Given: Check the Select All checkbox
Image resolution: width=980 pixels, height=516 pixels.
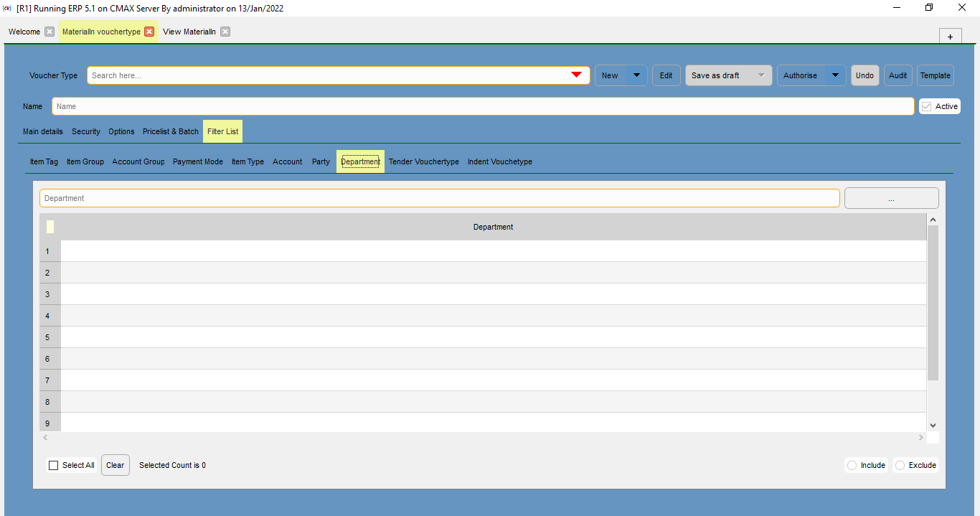Looking at the screenshot, I should point(54,465).
